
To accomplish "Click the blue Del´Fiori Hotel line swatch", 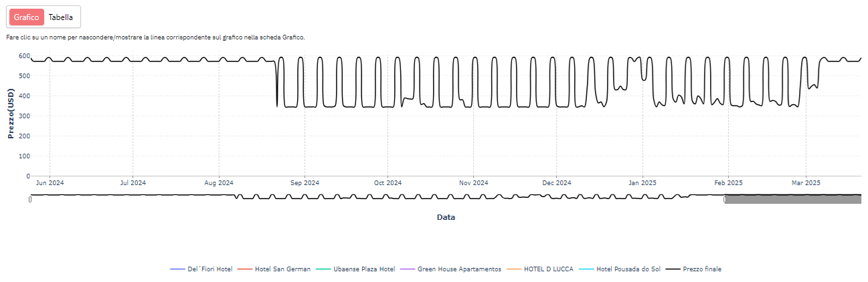I will click(x=177, y=269).
